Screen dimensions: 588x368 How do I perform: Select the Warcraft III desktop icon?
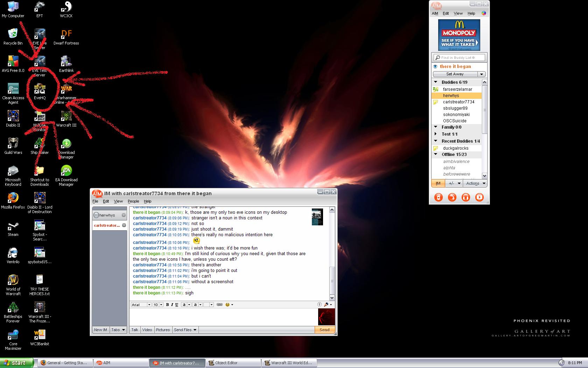point(66,119)
